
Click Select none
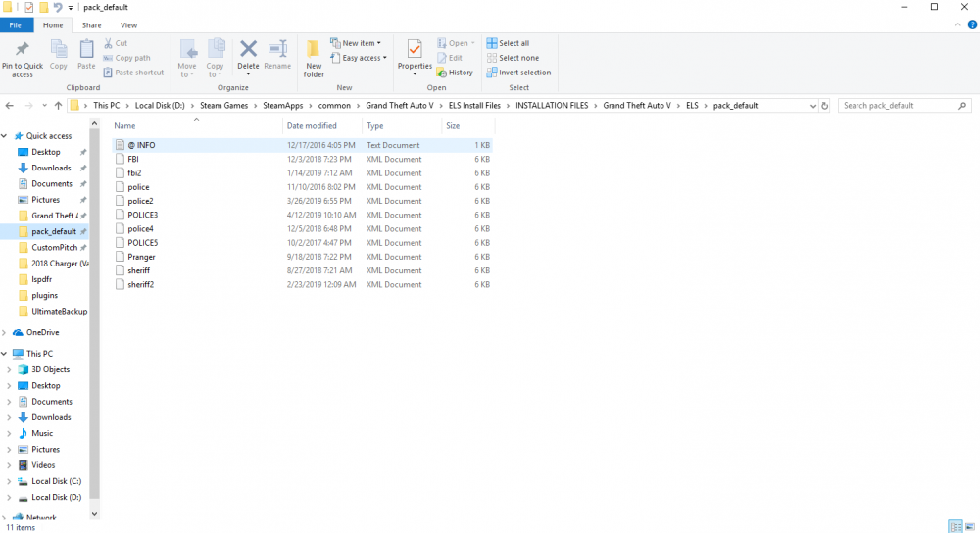[514, 58]
